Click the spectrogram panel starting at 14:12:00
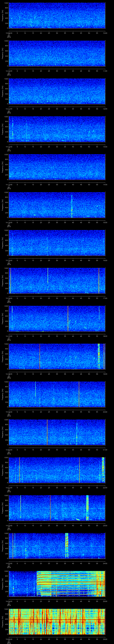 click(x=57, y=129)
